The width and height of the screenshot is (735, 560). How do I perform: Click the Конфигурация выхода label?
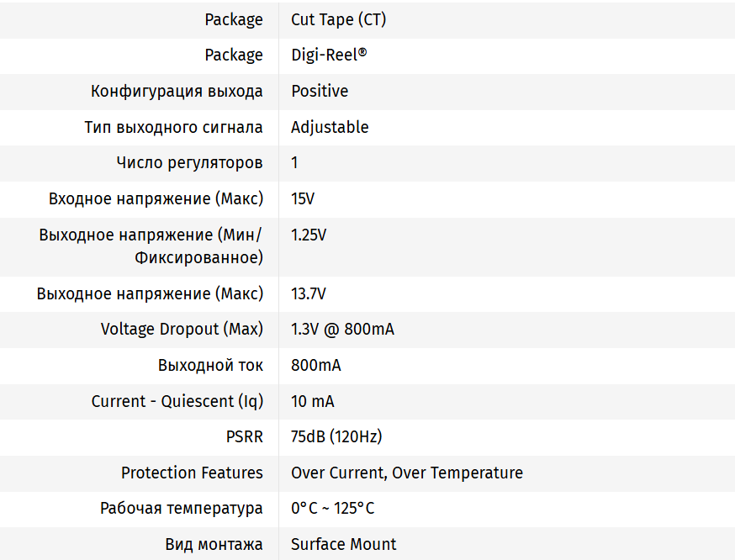coord(177,91)
